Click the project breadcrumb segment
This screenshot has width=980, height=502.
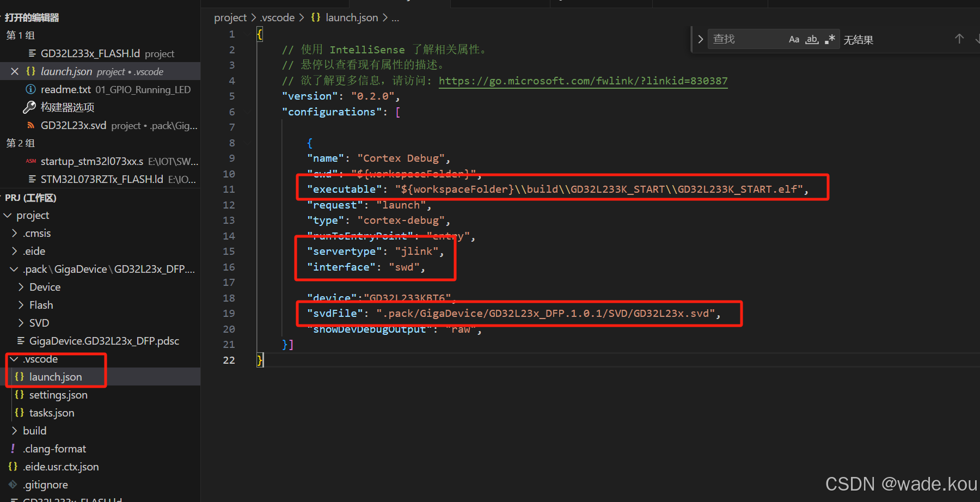pyautogui.click(x=230, y=17)
